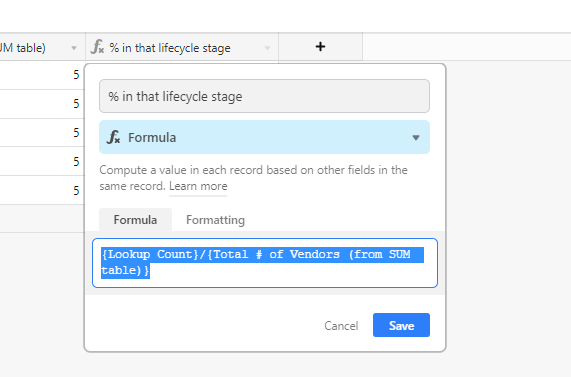Select the 'JM table)' column header title
571x377 pixels.
tap(23, 48)
